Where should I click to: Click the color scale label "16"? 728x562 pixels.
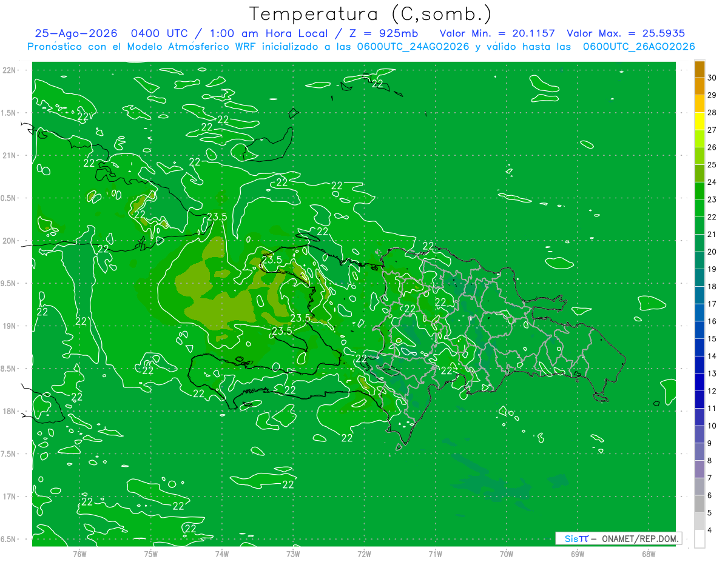pos(712,321)
